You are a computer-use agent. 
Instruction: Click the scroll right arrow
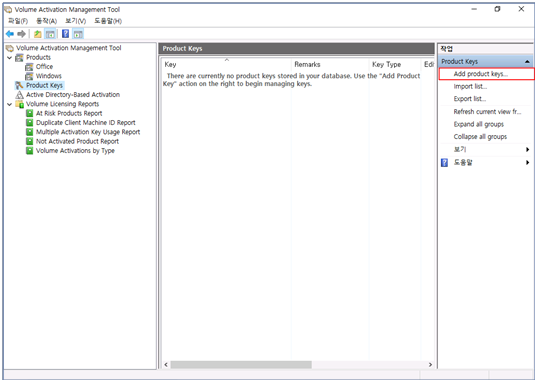pyautogui.click(x=430, y=364)
